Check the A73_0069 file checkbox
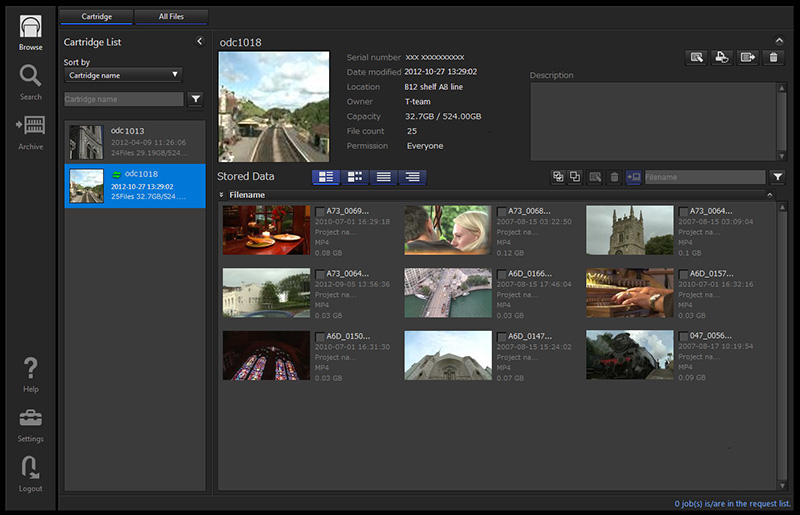 pyautogui.click(x=320, y=212)
